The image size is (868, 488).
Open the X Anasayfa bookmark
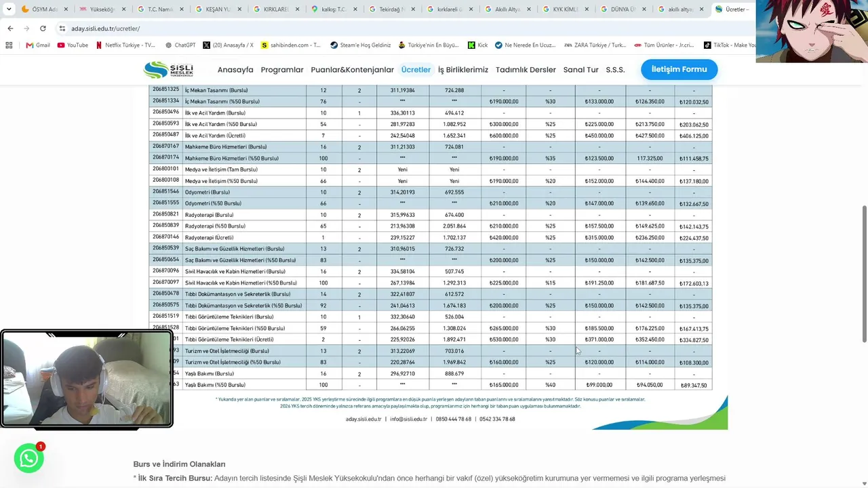(228, 45)
